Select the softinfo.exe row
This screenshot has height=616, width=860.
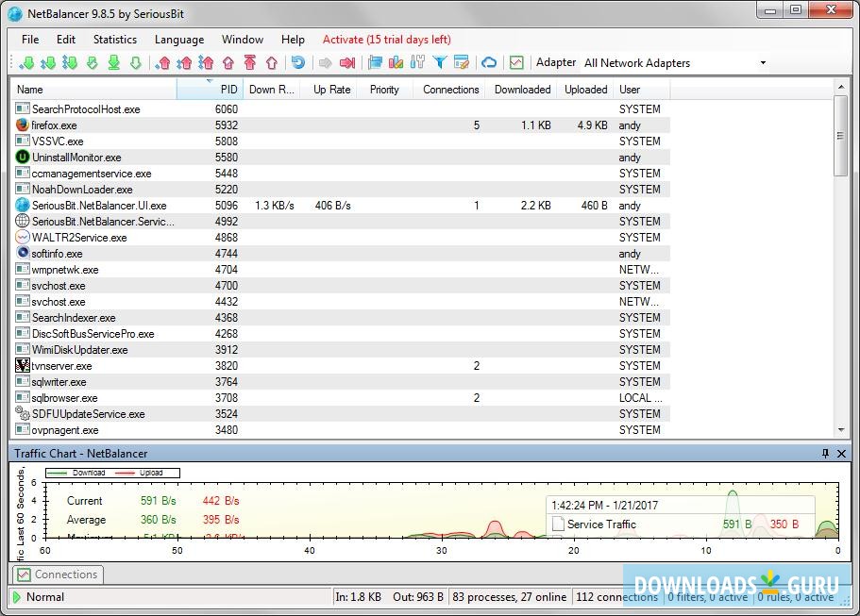(x=340, y=253)
